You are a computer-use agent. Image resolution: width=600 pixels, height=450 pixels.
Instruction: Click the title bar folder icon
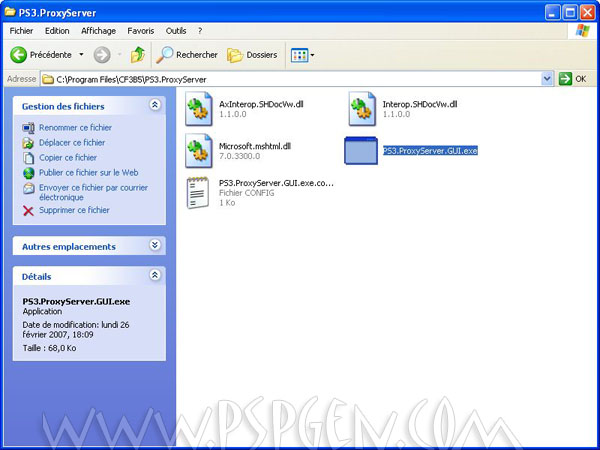tap(10, 12)
